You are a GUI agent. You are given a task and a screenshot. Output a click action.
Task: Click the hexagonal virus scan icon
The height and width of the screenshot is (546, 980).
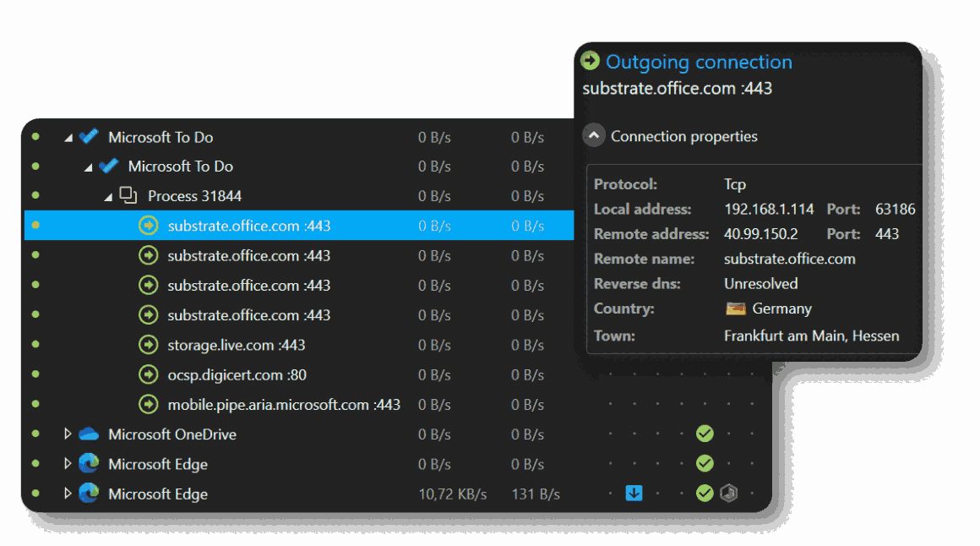click(728, 493)
